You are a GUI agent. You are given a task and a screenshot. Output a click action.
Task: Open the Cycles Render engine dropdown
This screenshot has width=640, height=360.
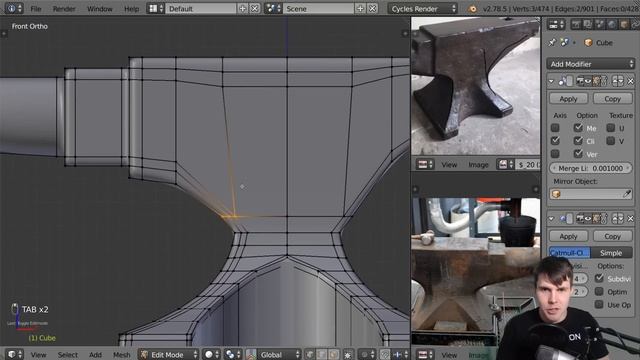tap(422, 9)
